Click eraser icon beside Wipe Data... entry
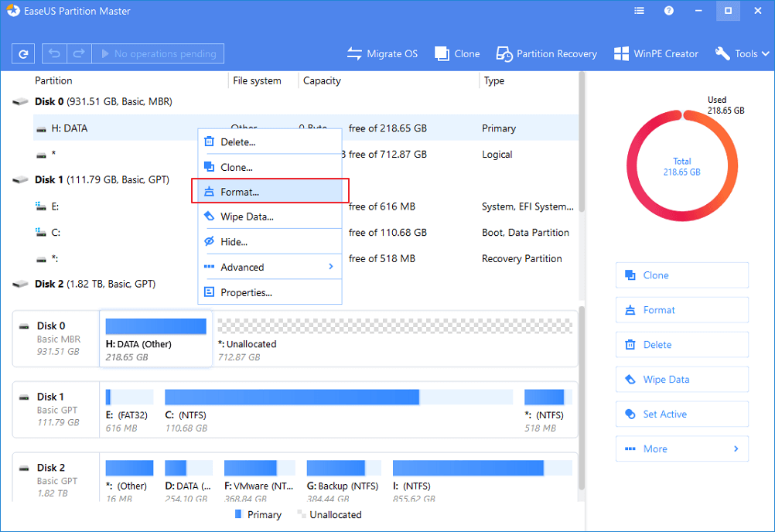This screenshot has height=532, width=775. [209, 216]
